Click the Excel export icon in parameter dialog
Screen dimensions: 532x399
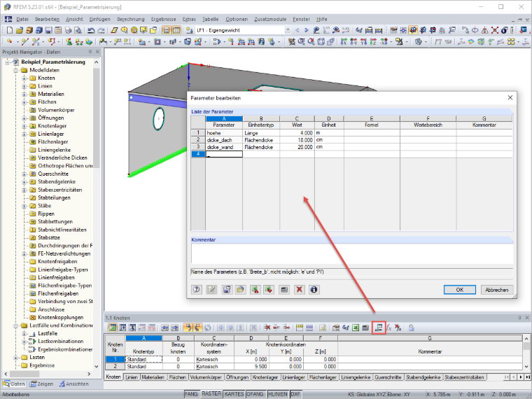(255, 290)
